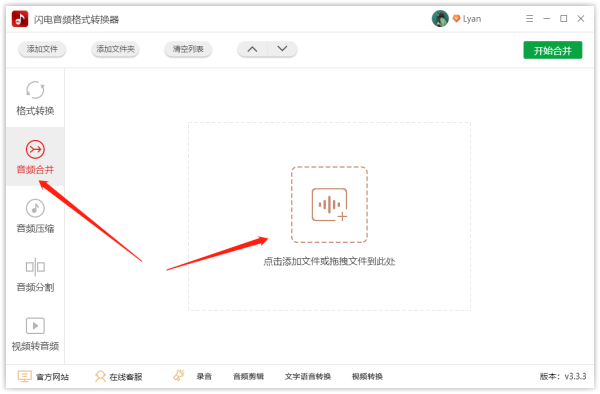This screenshot has width=600, height=394.
Task: Click the 添加文件夹 add folder button
Action: click(x=115, y=49)
